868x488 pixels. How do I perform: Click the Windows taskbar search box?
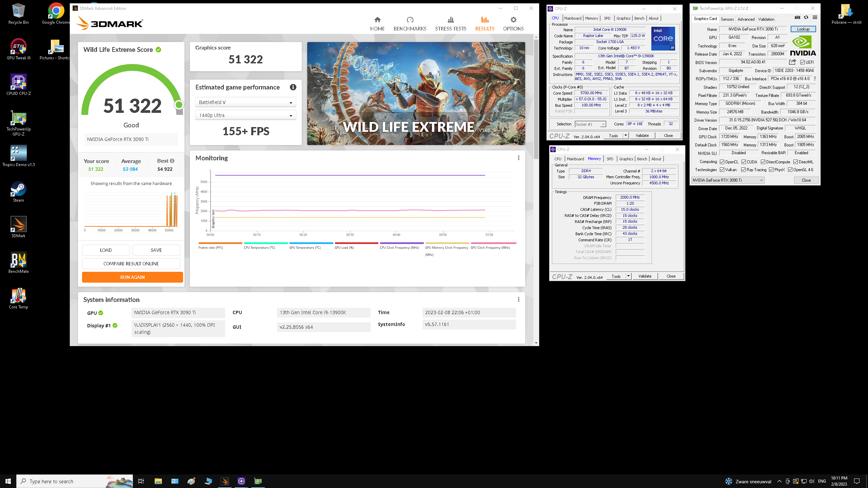click(x=75, y=481)
